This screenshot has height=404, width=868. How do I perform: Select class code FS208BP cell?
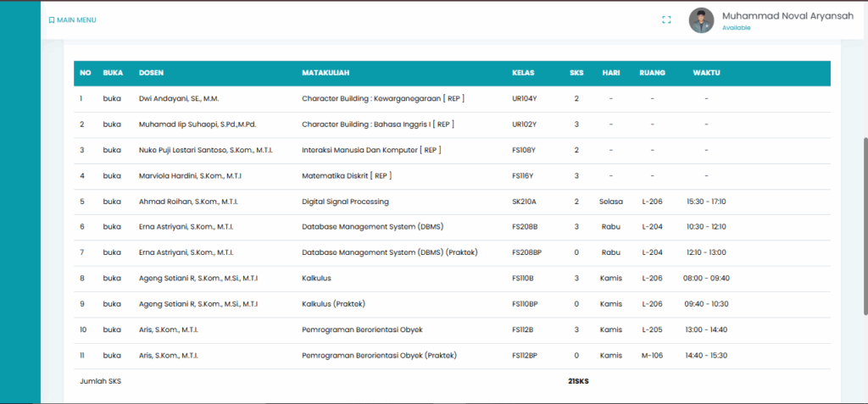coord(526,253)
